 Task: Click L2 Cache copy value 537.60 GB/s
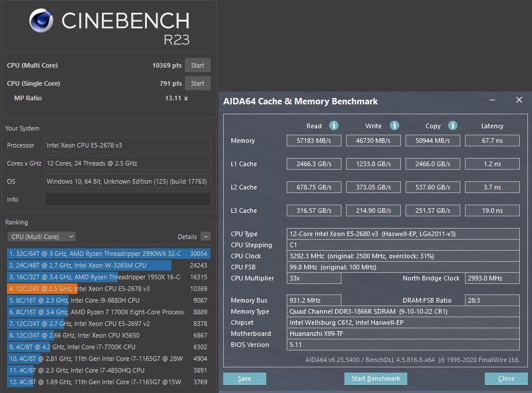coord(432,187)
